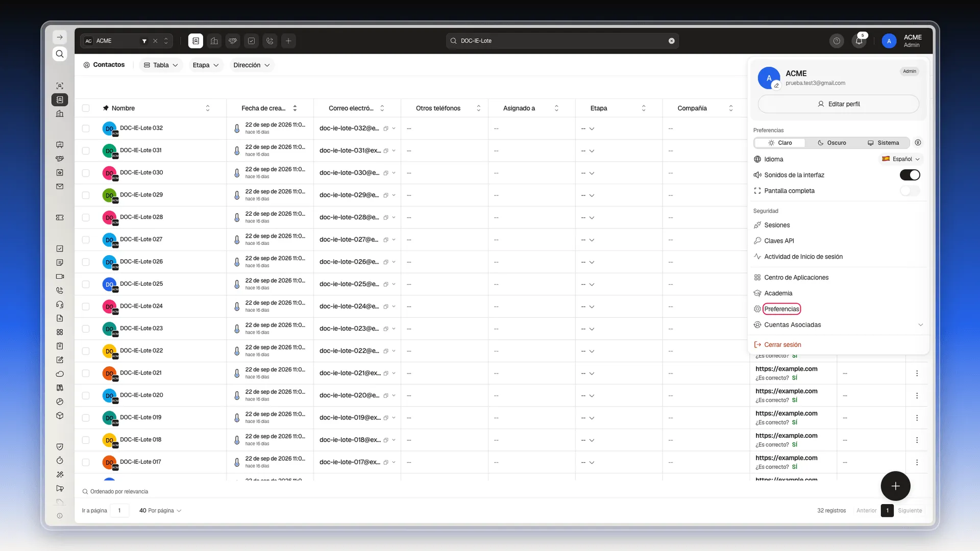Click the Editar perfil button
The height and width of the screenshot is (551, 980).
(838, 104)
